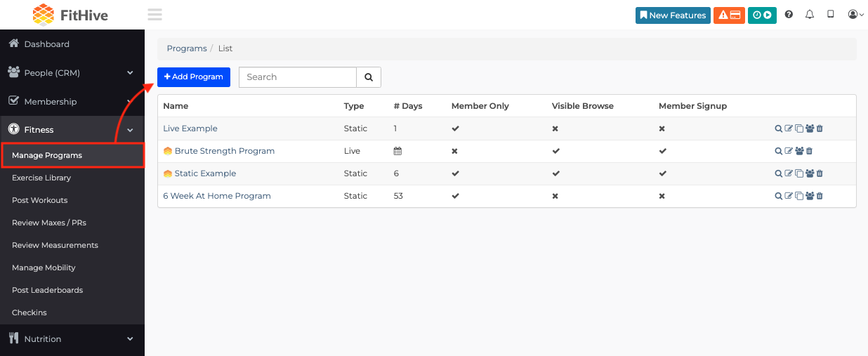Open Post Workouts
The height and width of the screenshot is (356, 868).
pos(40,200)
